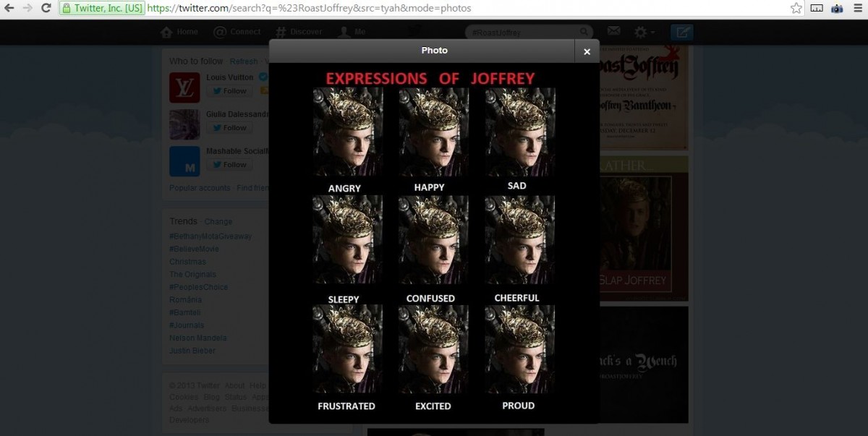Open the #BethanyMotaGiveaway trend
The height and width of the screenshot is (436, 868).
click(x=210, y=236)
